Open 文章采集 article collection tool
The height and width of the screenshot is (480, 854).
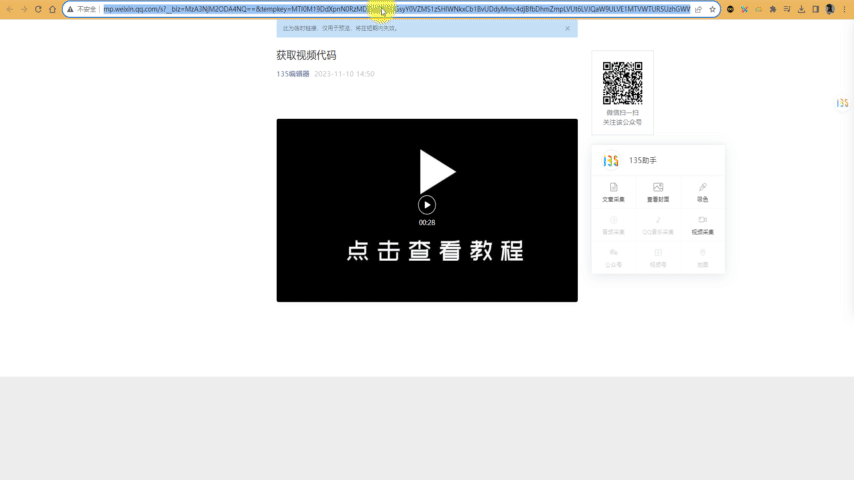pos(613,192)
